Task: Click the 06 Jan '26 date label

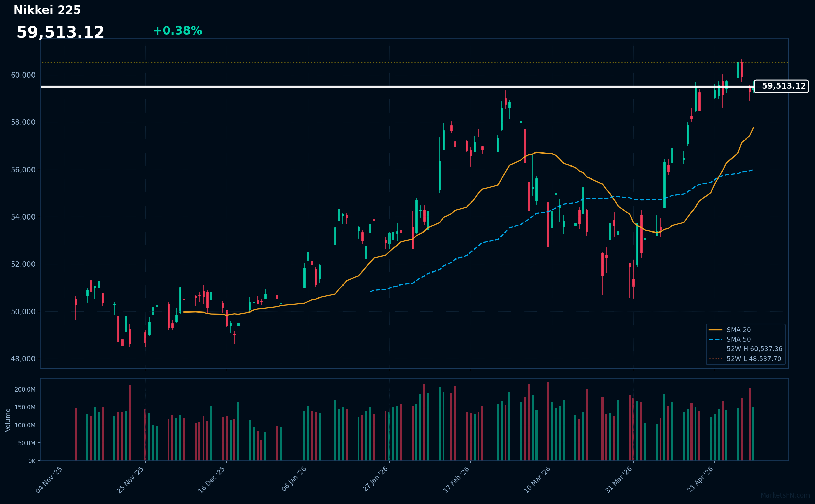Action: pos(294,479)
